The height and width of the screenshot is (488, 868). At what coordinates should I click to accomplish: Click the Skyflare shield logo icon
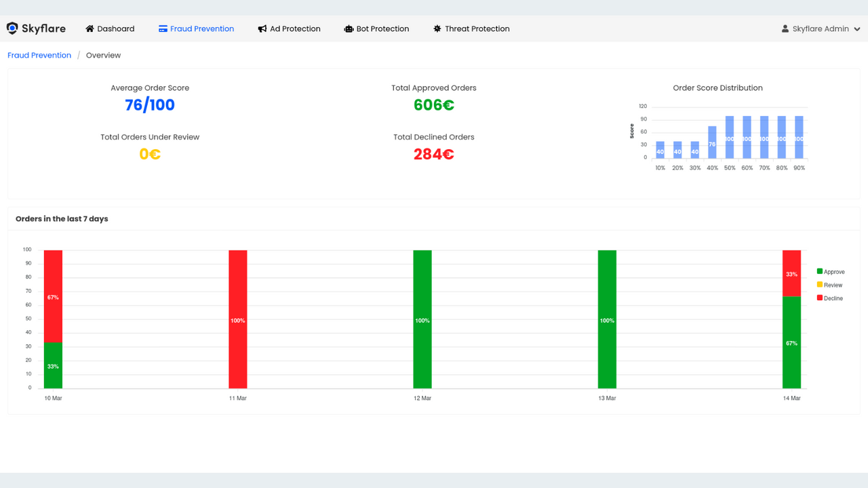[x=12, y=28]
